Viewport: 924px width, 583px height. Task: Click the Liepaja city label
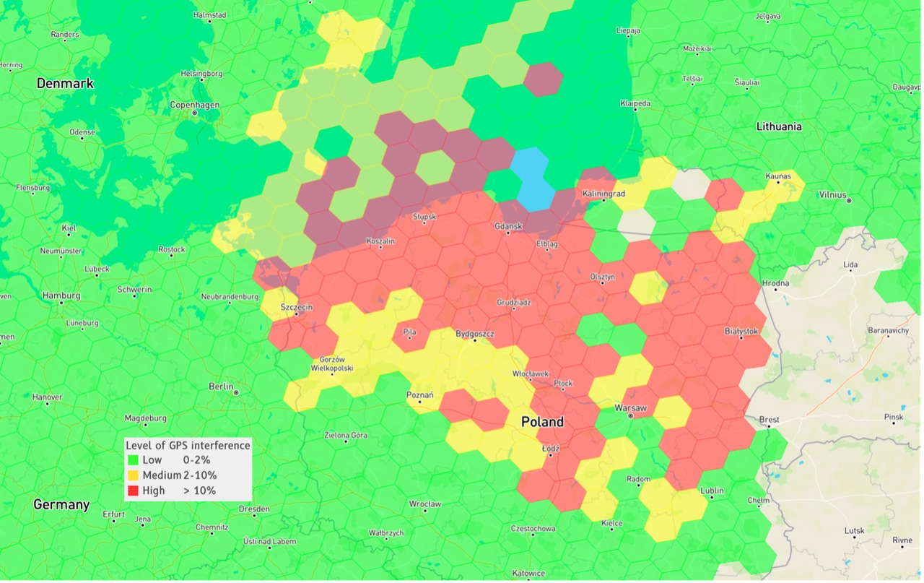coord(629,30)
